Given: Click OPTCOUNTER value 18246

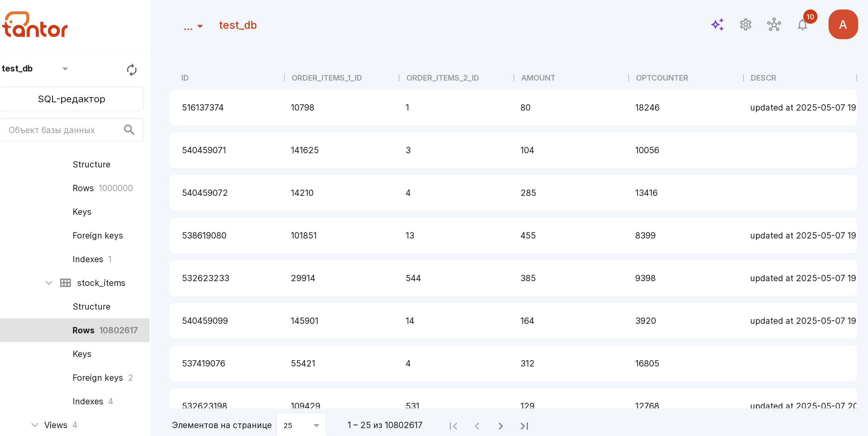Looking at the screenshot, I should point(647,107).
